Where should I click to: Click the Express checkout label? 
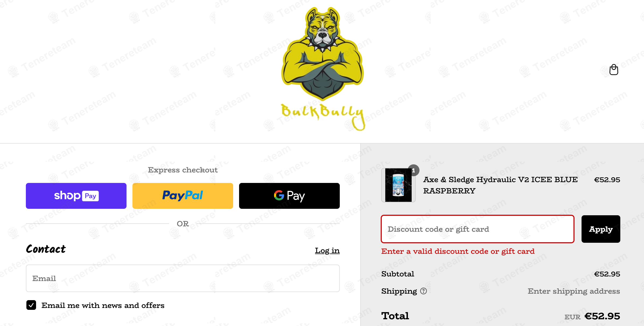pos(183,170)
